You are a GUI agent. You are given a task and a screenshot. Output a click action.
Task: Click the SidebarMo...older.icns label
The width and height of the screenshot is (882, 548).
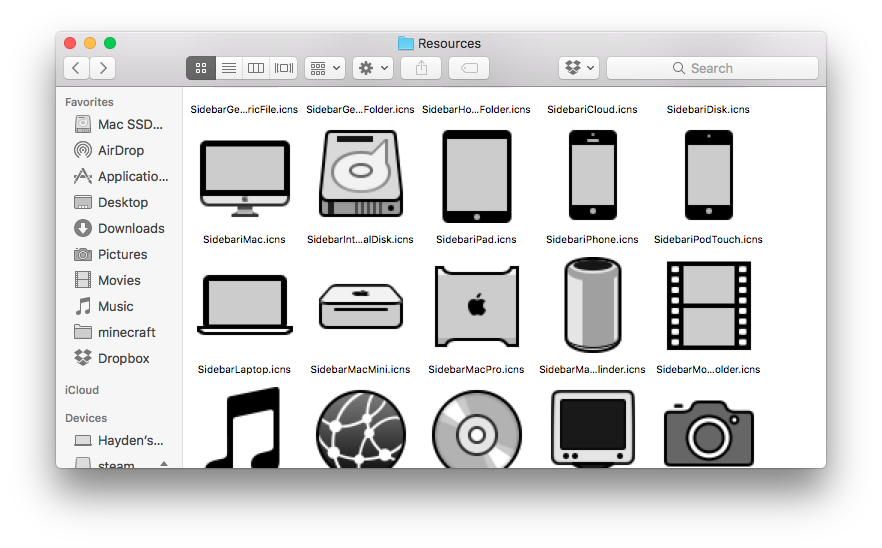coord(708,369)
